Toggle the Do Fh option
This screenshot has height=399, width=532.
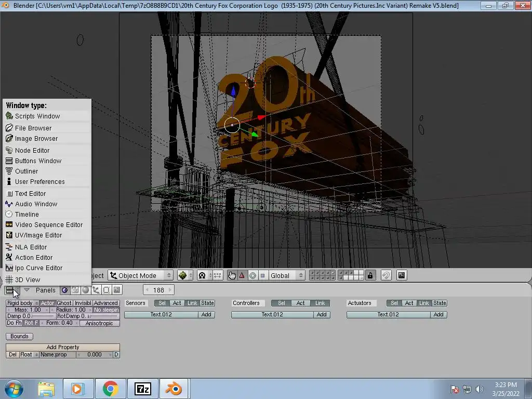pos(14,323)
